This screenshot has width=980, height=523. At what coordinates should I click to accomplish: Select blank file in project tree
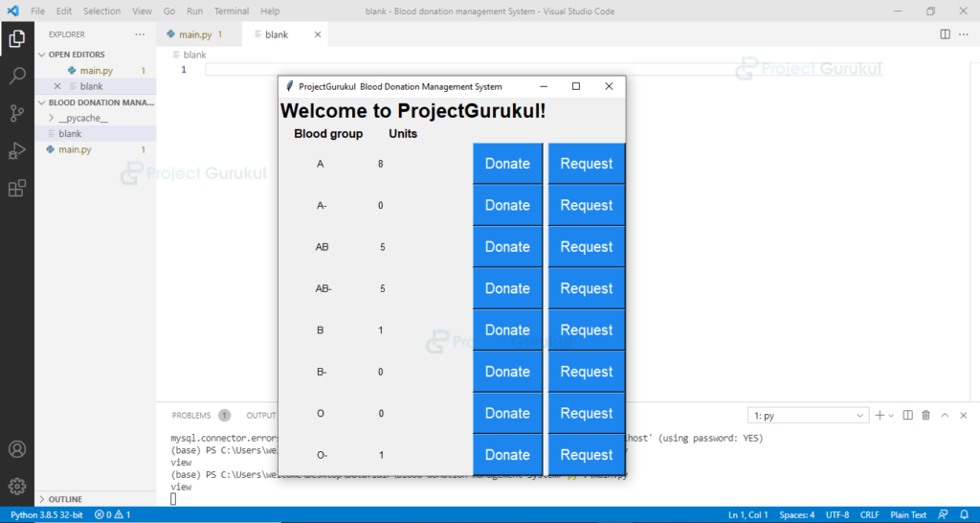95,134
